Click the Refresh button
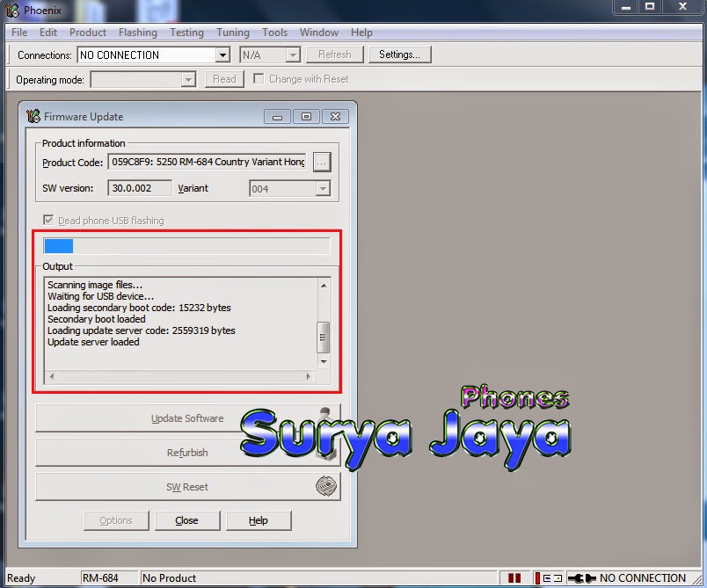The height and width of the screenshot is (588, 707). tap(334, 54)
